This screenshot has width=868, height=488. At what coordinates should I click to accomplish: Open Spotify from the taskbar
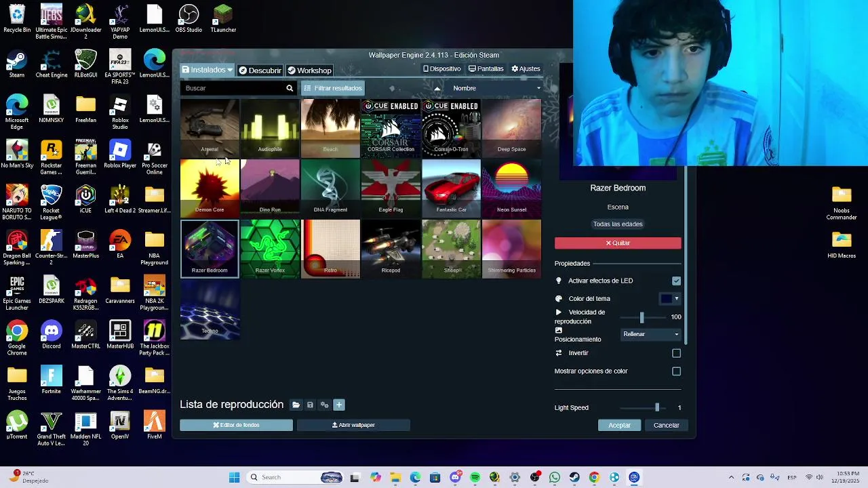(475, 477)
